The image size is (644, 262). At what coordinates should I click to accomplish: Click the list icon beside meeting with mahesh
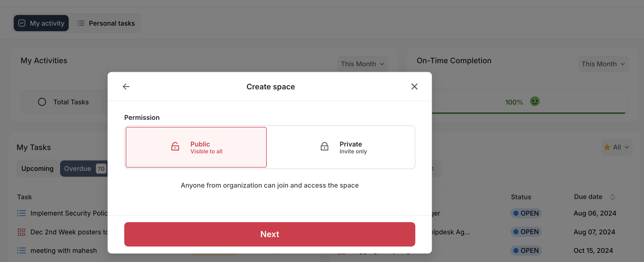21,251
